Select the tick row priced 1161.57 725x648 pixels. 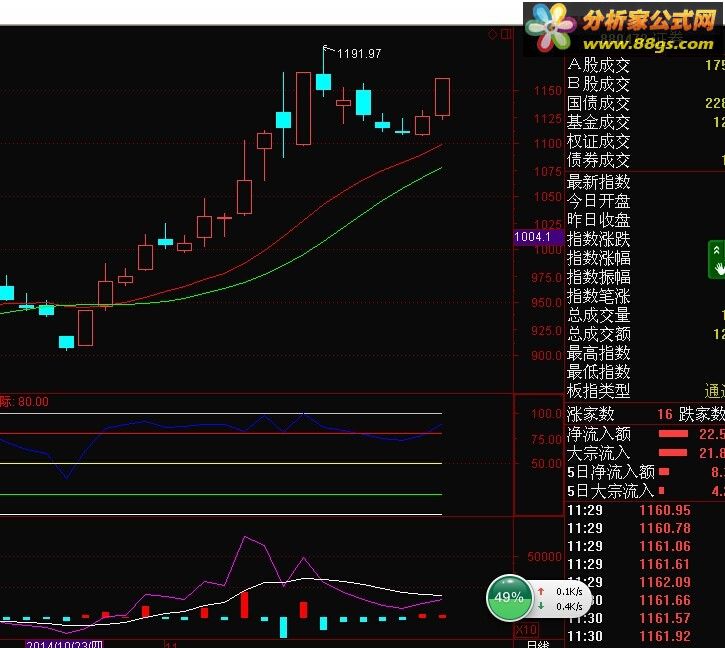click(645, 618)
